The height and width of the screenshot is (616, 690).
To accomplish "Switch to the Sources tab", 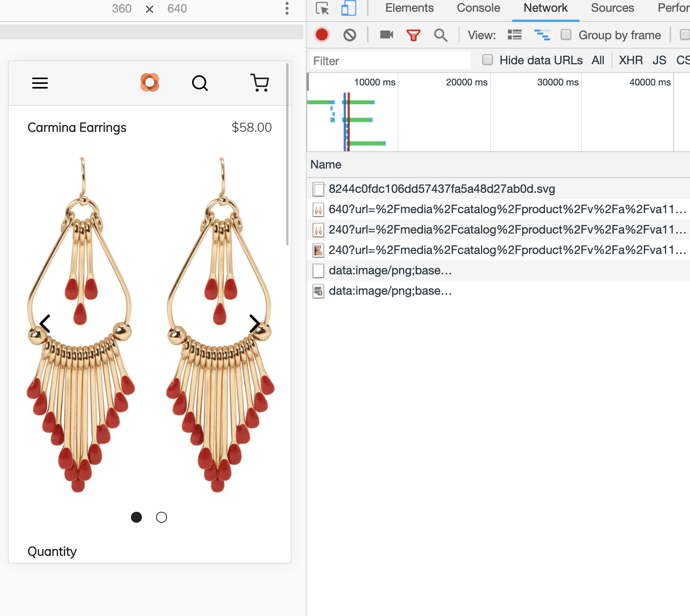I will (x=612, y=8).
